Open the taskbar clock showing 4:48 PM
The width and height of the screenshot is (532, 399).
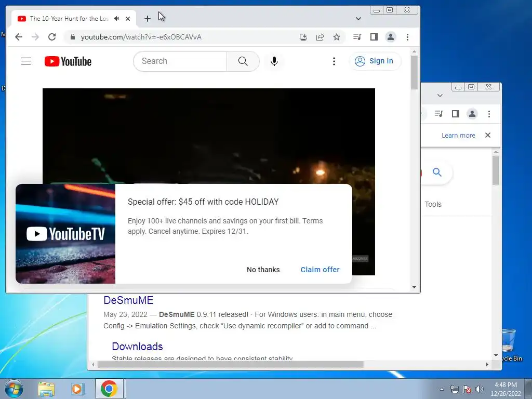tap(506, 389)
